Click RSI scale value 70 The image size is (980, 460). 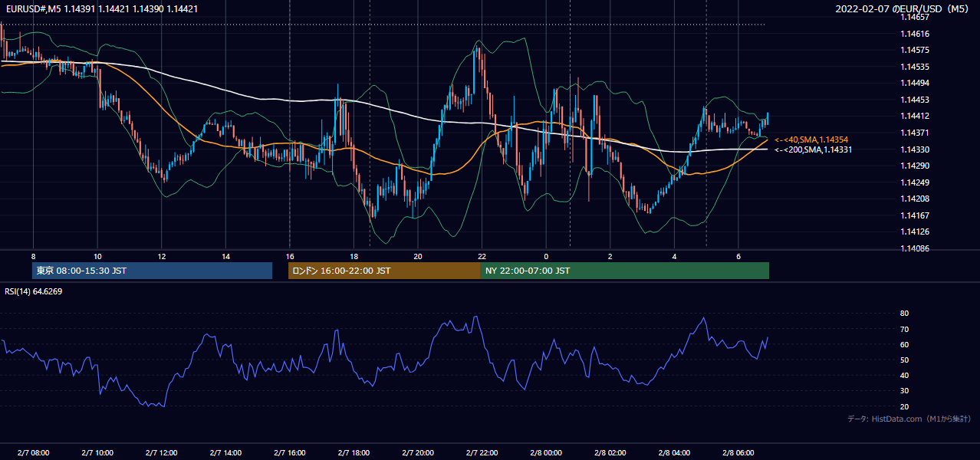[x=904, y=329]
